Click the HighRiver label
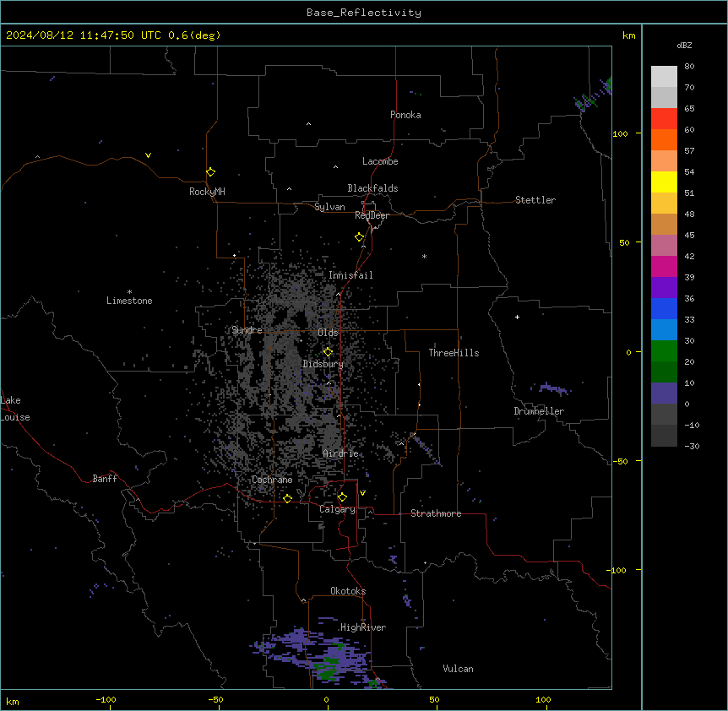728x711 pixels. [x=363, y=627]
